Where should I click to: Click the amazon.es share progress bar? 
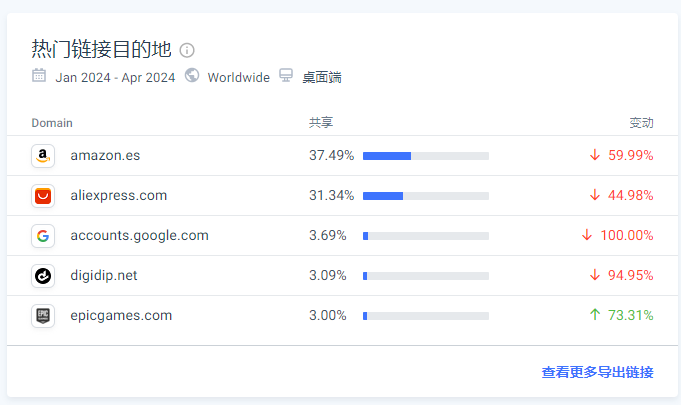click(x=425, y=156)
